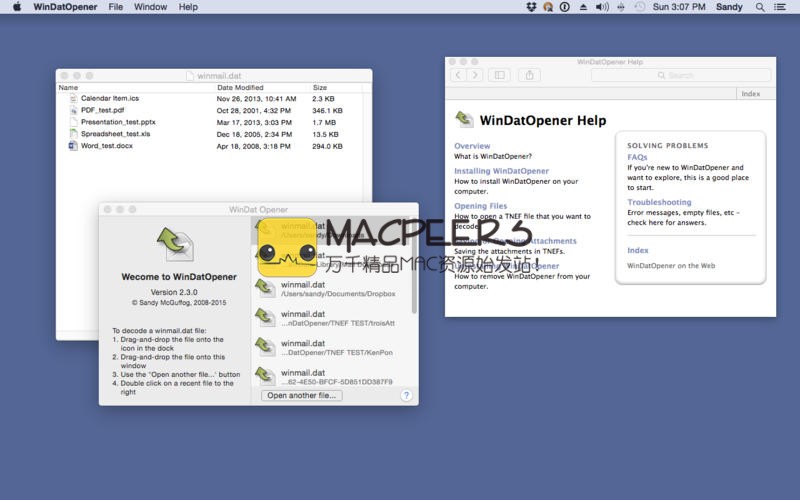Open the Installing WinDatOpener link
The height and width of the screenshot is (500, 800).
(x=501, y=171)
